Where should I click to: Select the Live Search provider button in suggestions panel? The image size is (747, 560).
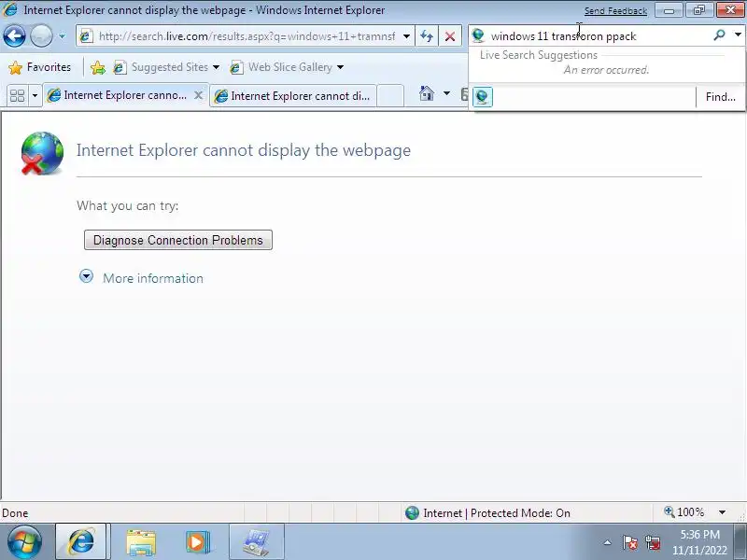(483, 97)
